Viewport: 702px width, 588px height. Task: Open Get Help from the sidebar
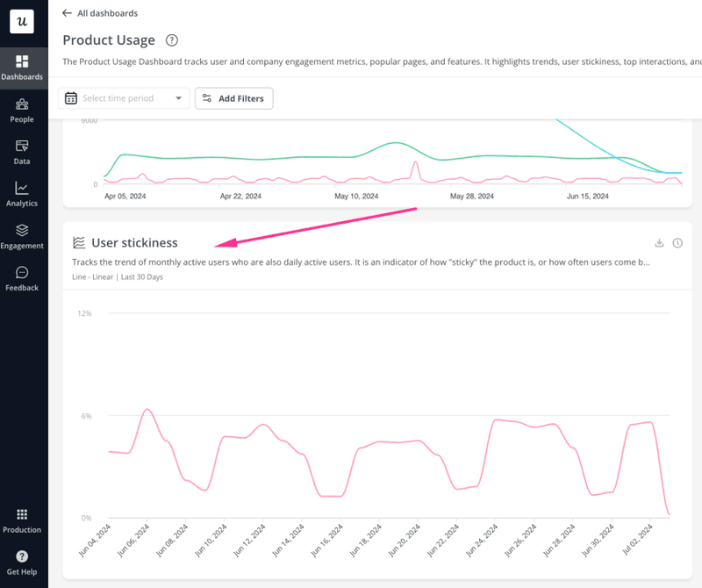point(22,559)
